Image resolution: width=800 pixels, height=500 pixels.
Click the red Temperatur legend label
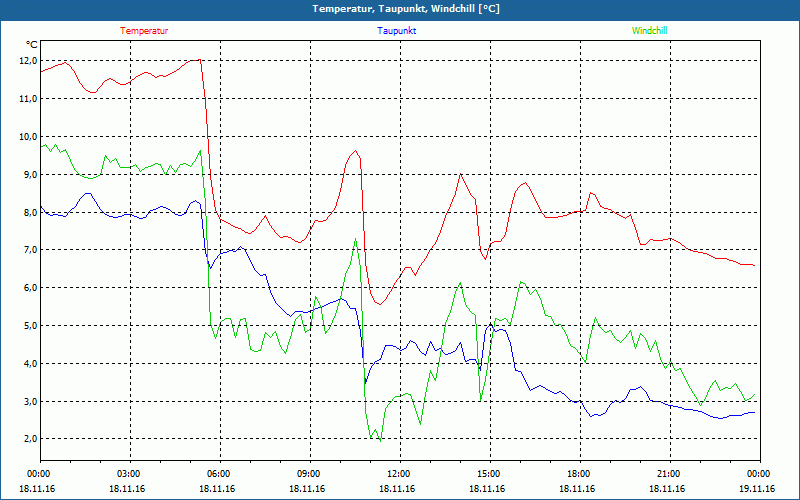point(144,31)
